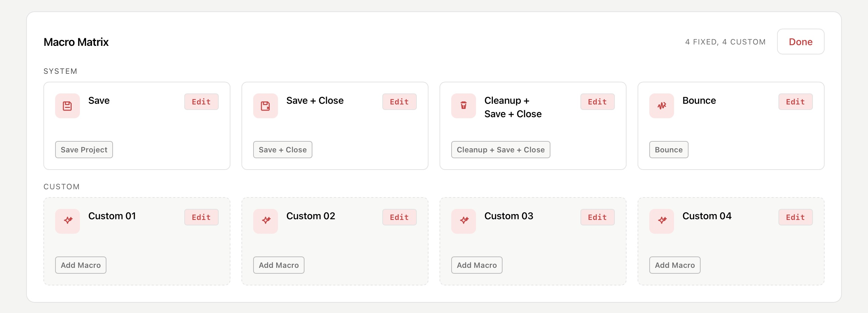This screenshot has width=868, height=313.
Task: Edit the Custom 04 slot
Action: pyautogui.click(x=796, y=217)
